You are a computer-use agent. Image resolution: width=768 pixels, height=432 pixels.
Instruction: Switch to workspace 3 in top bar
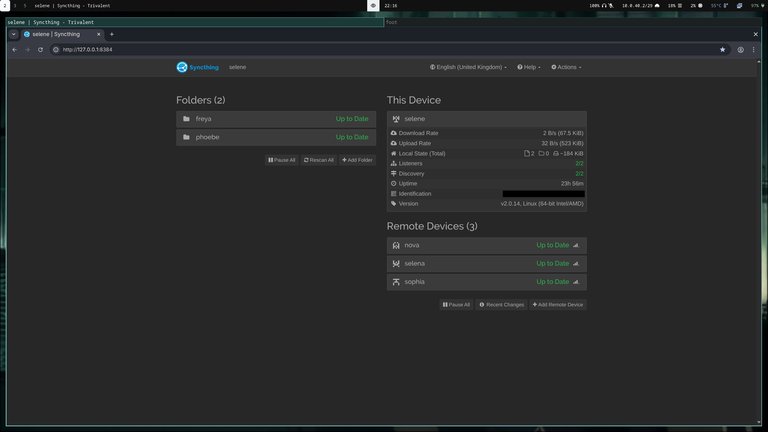click(15, 5)
